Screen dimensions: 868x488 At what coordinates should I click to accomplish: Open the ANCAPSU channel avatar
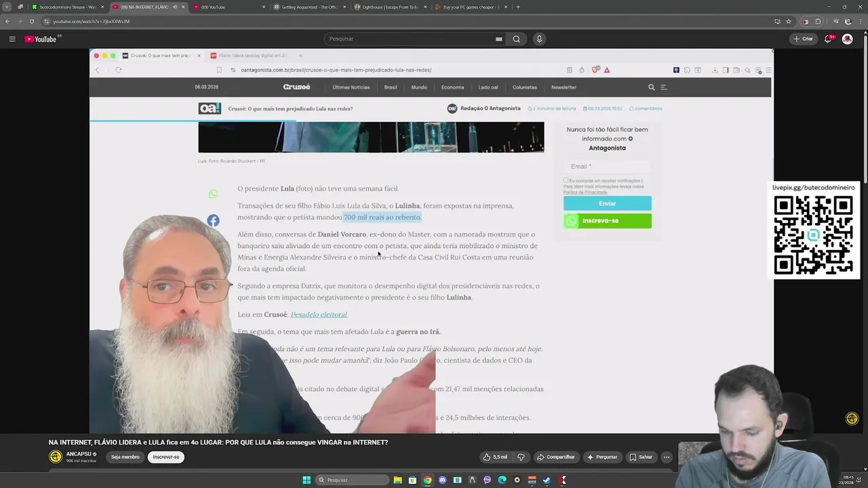click(56, 457)
